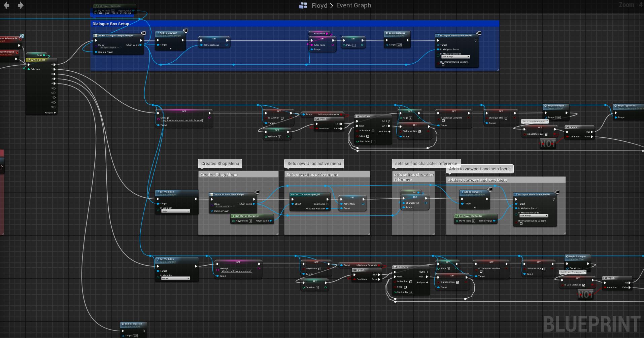This screenshot has width=644, height=338.
Task: Click the Begin Typewriter event icon
Action: coord(616,106)
